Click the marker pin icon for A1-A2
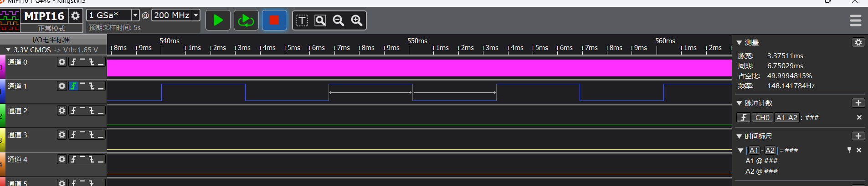 (849, 150)
